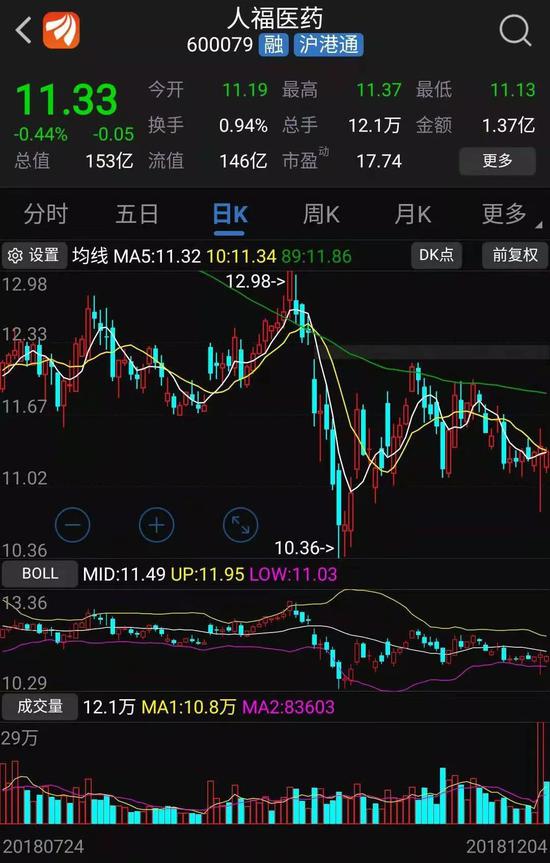Select the 周K tab

[321, 214]
